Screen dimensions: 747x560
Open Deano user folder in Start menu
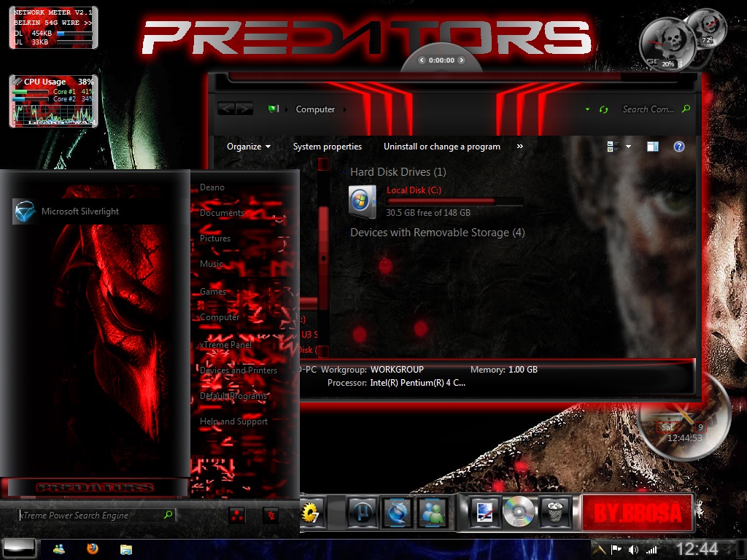(x=212, y=187)
